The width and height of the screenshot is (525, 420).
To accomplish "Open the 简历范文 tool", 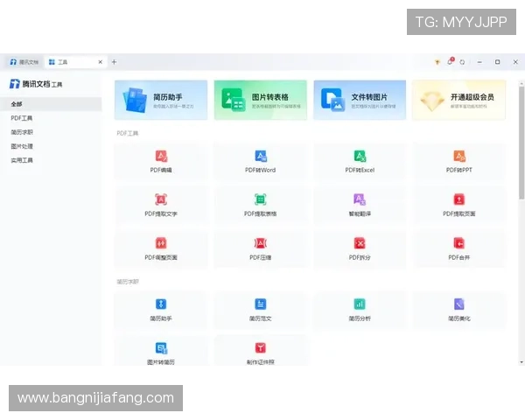I will pos(260,311).
